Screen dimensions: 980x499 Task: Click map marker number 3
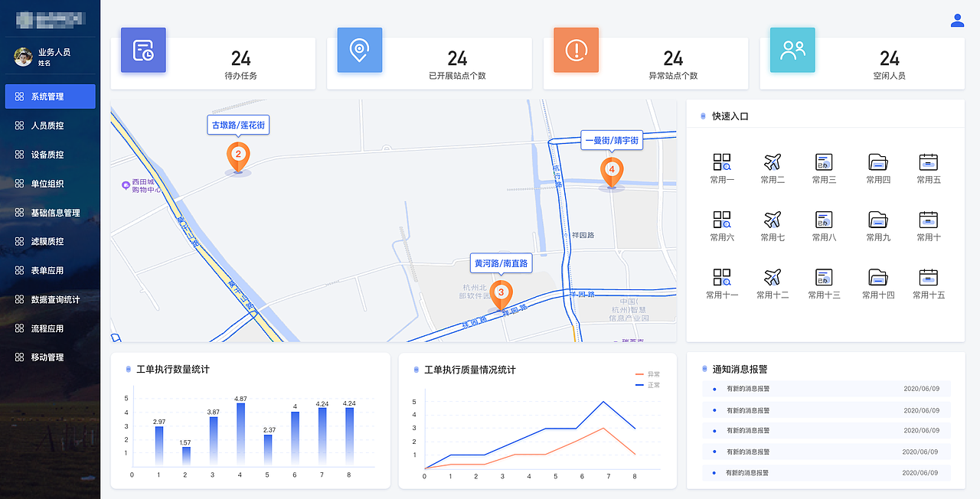click(x=501, y=293)
